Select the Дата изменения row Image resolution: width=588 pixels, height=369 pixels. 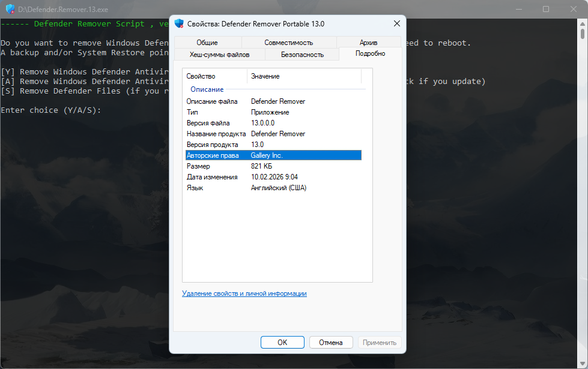click(273, 177)
